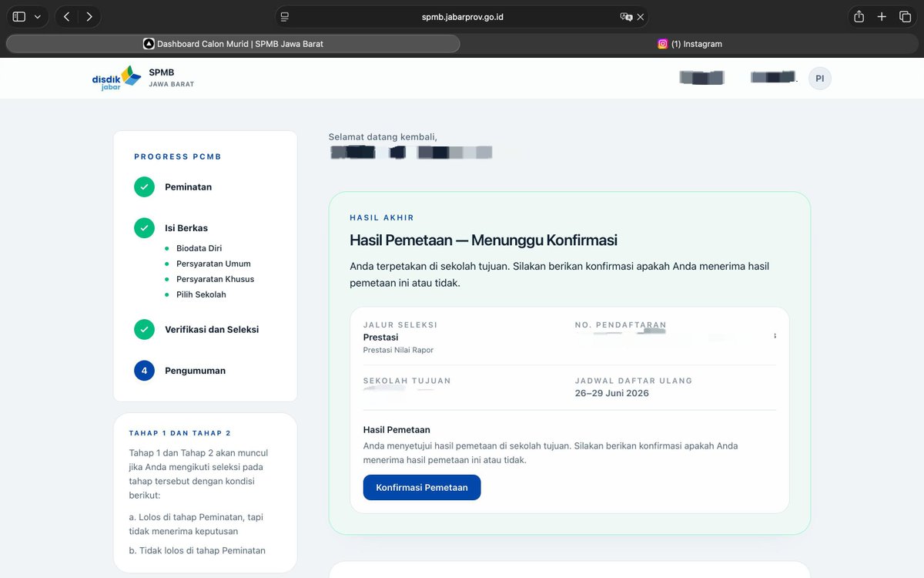
Task: Open a new tab with plus icon
Action: click(882, 16)
